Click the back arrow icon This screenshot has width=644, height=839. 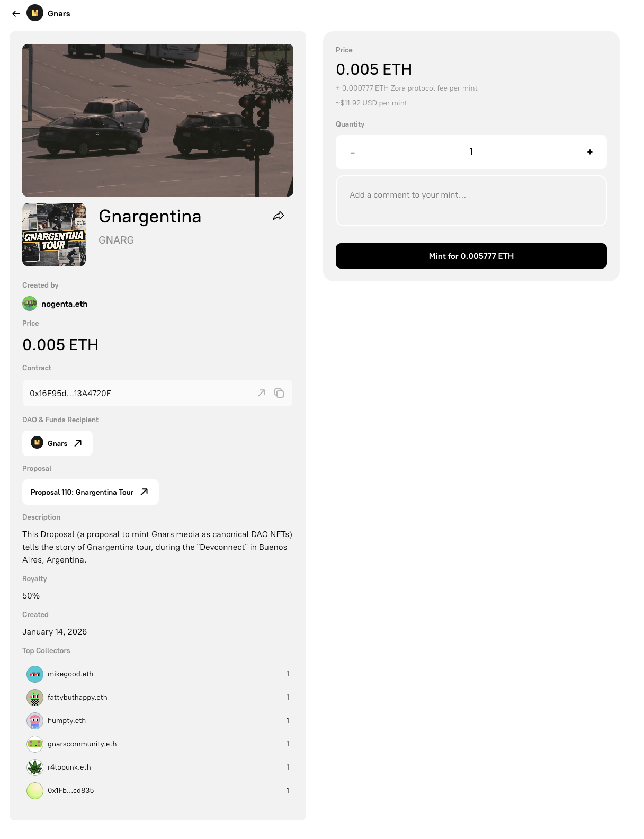click(16, 14)
